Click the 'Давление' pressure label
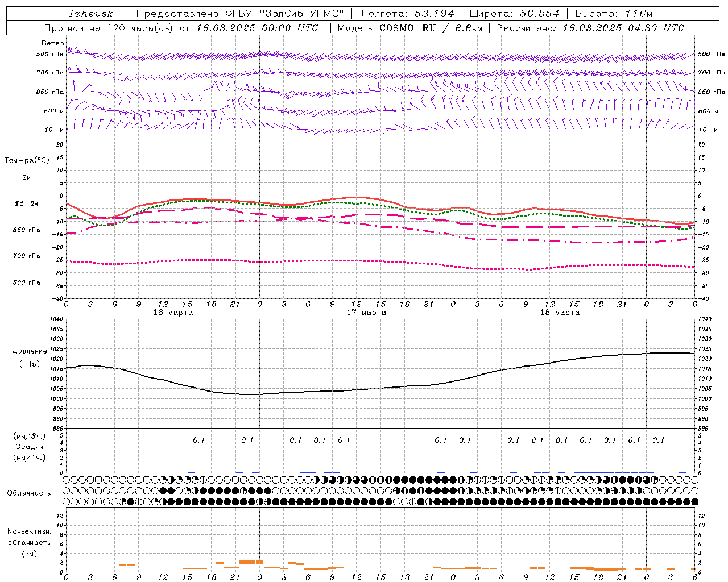 (30, 351)
